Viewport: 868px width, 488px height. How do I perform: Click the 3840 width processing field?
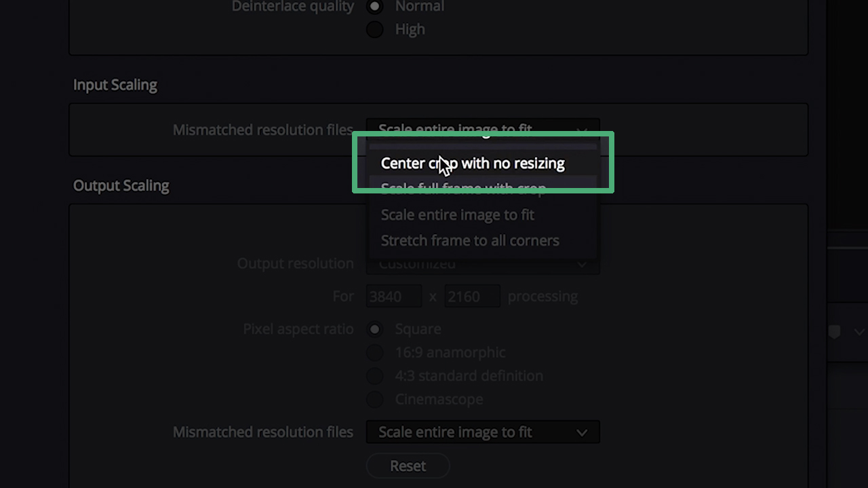tap(393, 296)
